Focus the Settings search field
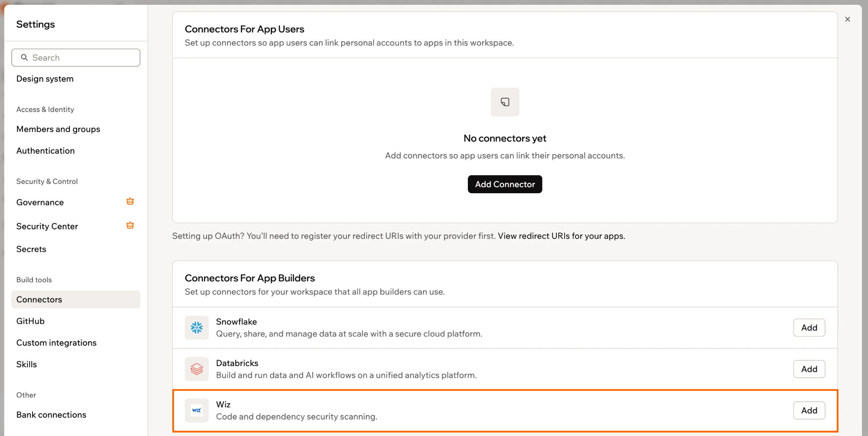The width and height of the screenshot is (868, 436). point(76,57)
